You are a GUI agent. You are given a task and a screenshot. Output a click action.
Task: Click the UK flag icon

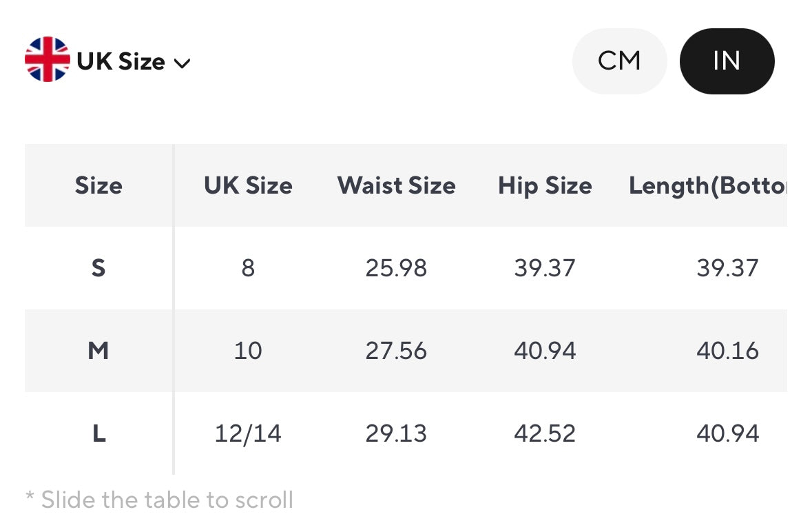pos(47,61)
